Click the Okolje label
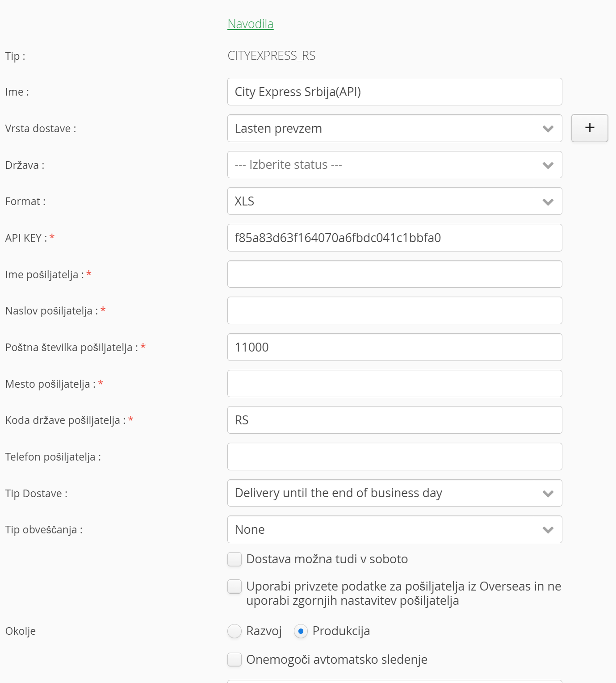The image size is (616, 683). click(x=21, y=631)
